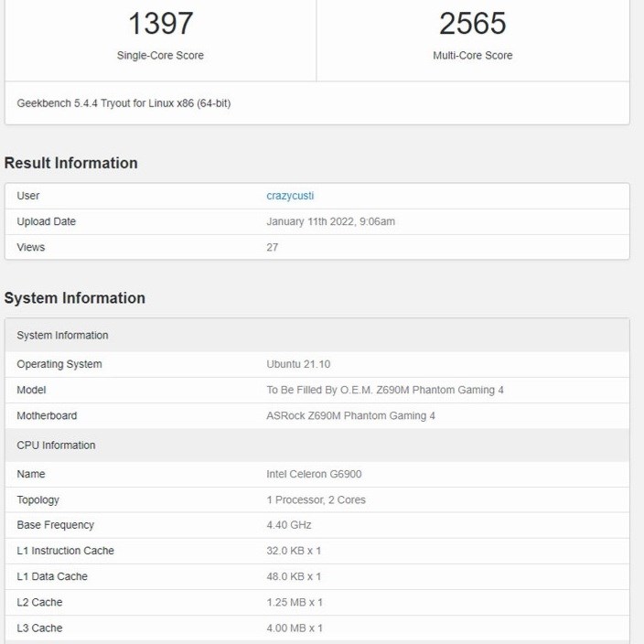Click the Name row label under CPU Information
The width and height of the screenshot is (644, 644).
pyautogui.click(x=31, y=474)
